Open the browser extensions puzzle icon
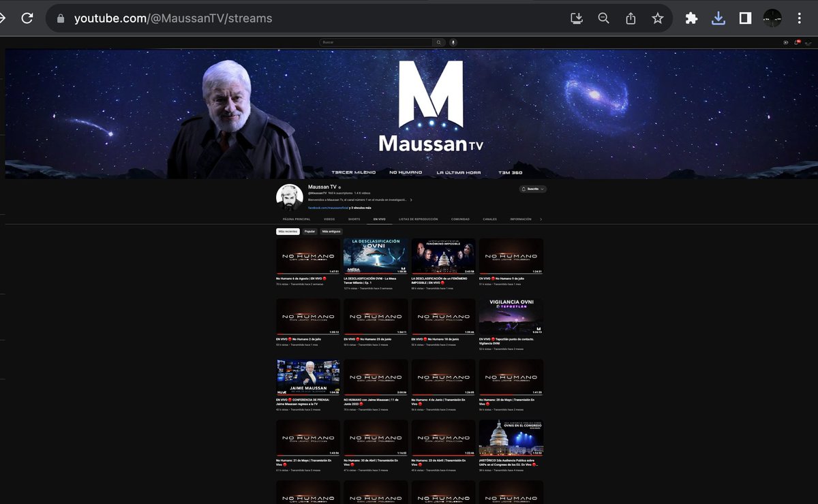This screenshot has height=504, width=818. 691,18
